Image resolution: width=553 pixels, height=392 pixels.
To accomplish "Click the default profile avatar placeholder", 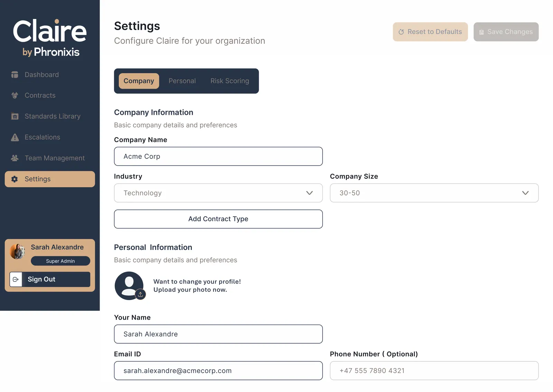I will [129, 286].
